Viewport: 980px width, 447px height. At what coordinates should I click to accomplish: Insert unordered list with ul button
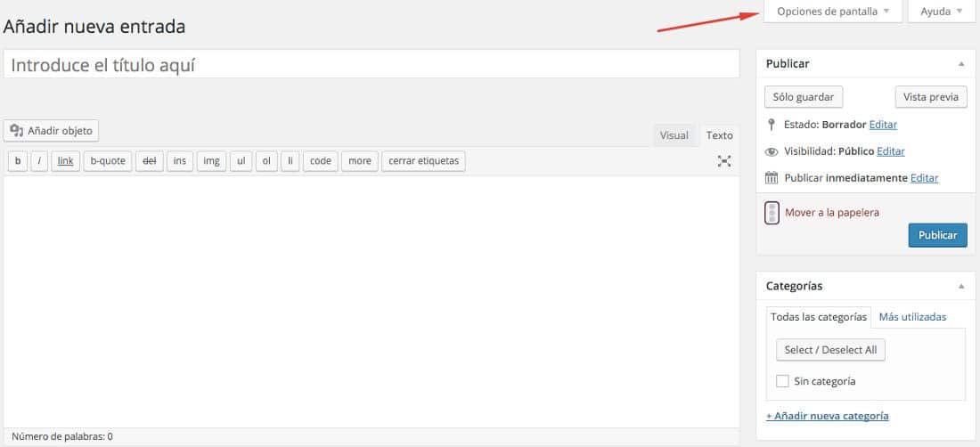coord(241,161)
